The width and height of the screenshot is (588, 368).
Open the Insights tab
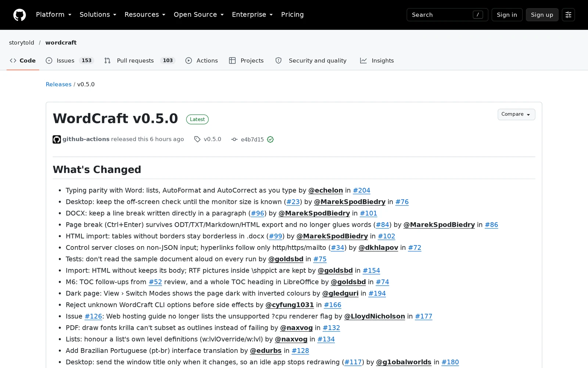tap(377, 61)
